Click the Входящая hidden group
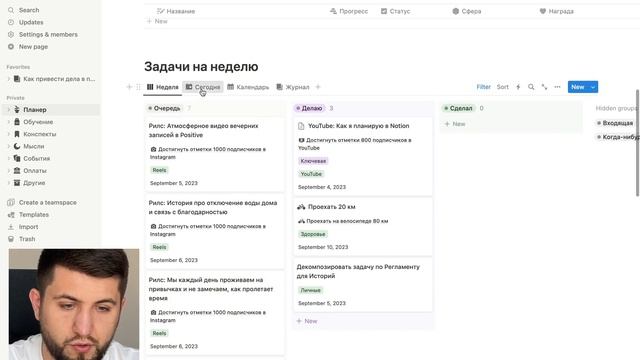 coord(615,123)
